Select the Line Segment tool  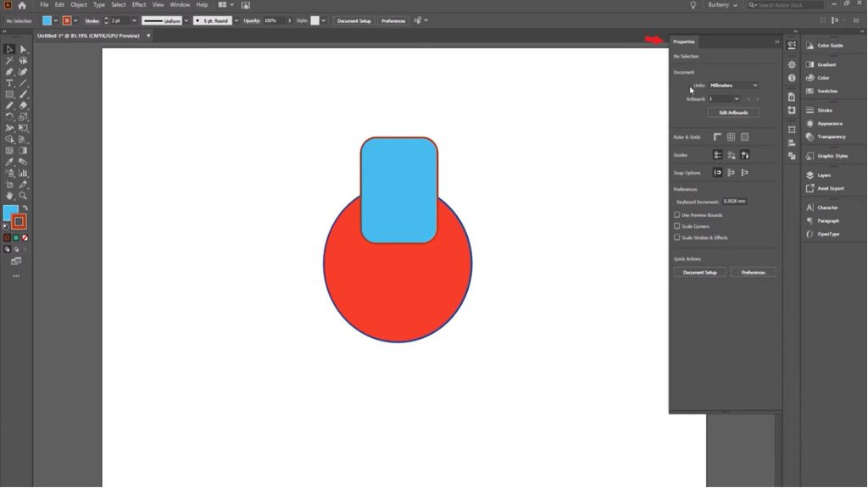(23, 83)
